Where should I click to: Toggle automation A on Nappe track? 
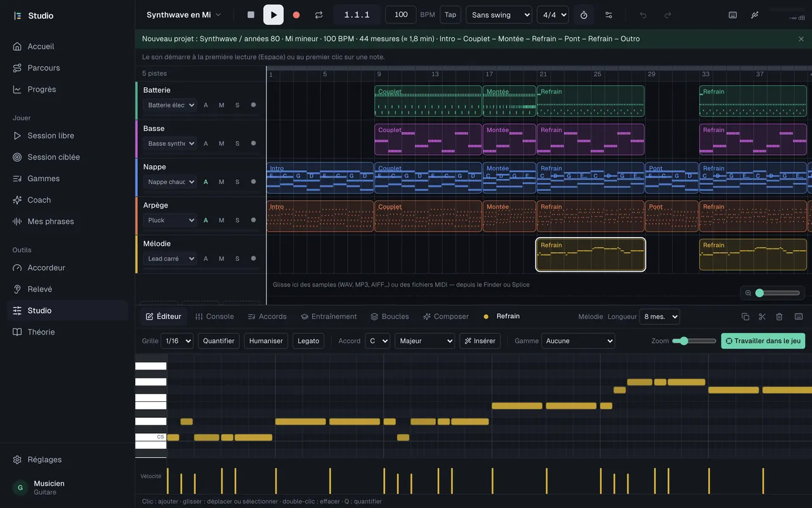[x=206, y=182]
